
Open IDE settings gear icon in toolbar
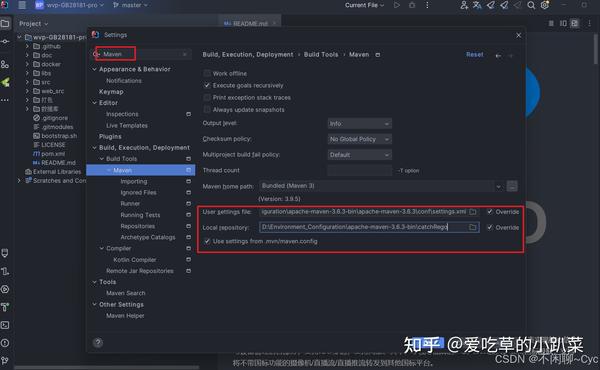(545, 5)
